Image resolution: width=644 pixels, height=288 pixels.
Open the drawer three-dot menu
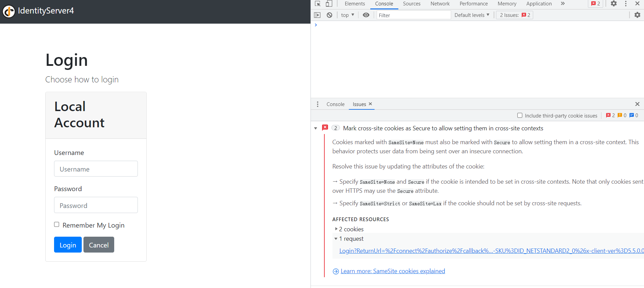(318, 104)
